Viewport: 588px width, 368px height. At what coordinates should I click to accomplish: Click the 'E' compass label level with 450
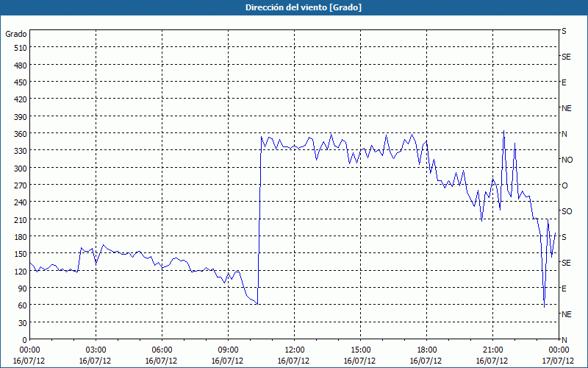[x=564, y=82]
